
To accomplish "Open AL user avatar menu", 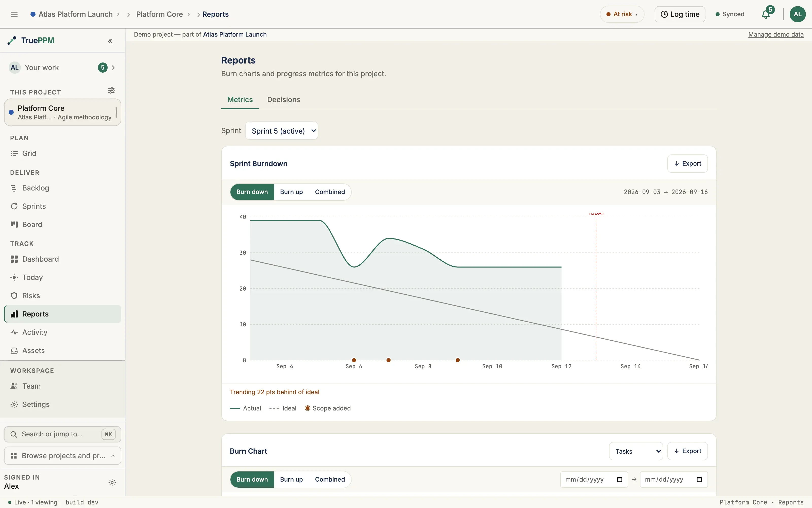I will click(798, 14).
